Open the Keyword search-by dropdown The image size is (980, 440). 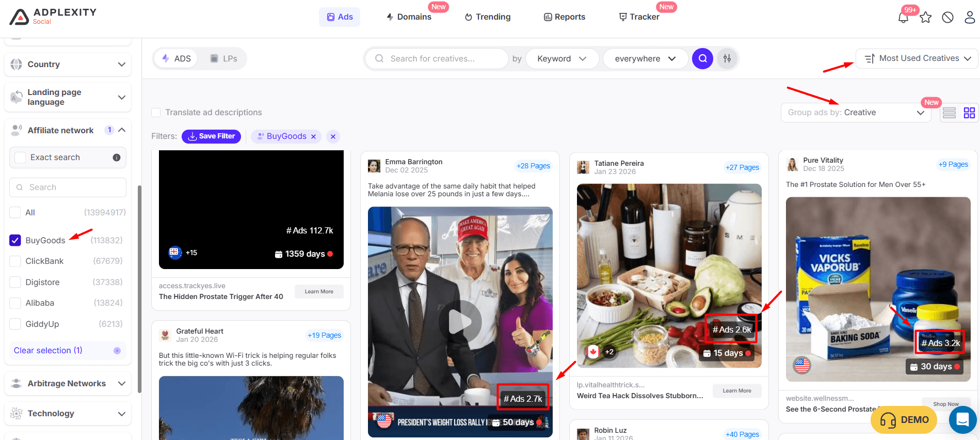coord(562,59)
